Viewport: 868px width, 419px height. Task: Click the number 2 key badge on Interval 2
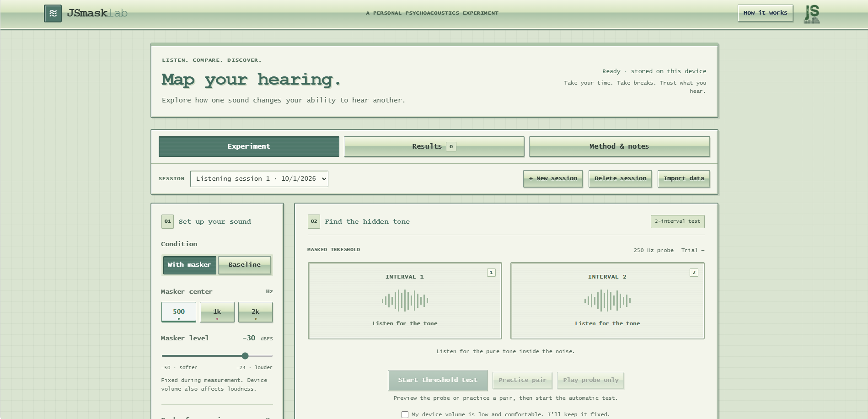694,273
